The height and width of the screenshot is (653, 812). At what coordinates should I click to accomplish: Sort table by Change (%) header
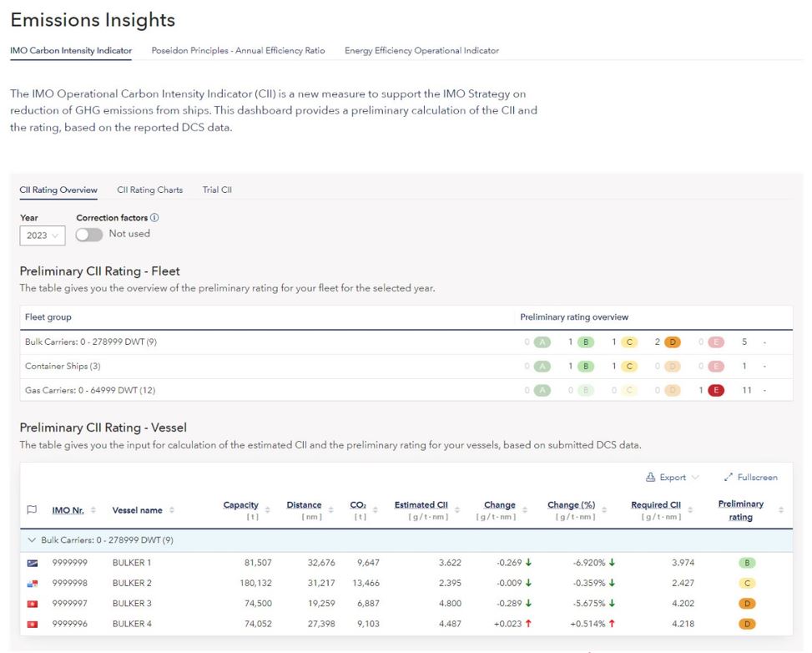click(x=571, y=504)
